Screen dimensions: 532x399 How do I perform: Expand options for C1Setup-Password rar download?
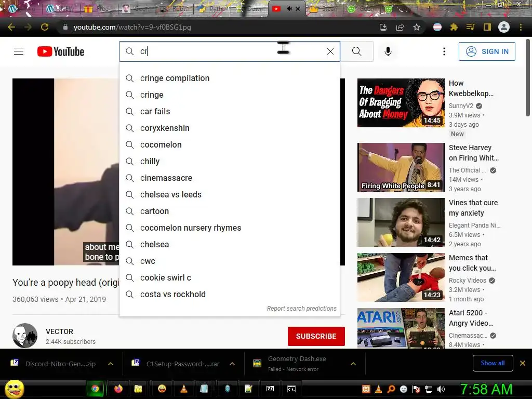click(232, 364)
